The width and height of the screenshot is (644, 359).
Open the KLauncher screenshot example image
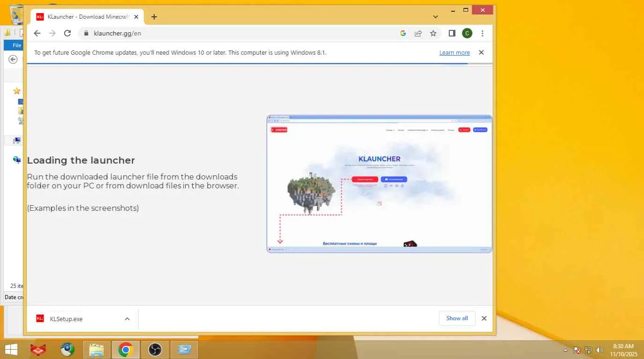(379, 184)
